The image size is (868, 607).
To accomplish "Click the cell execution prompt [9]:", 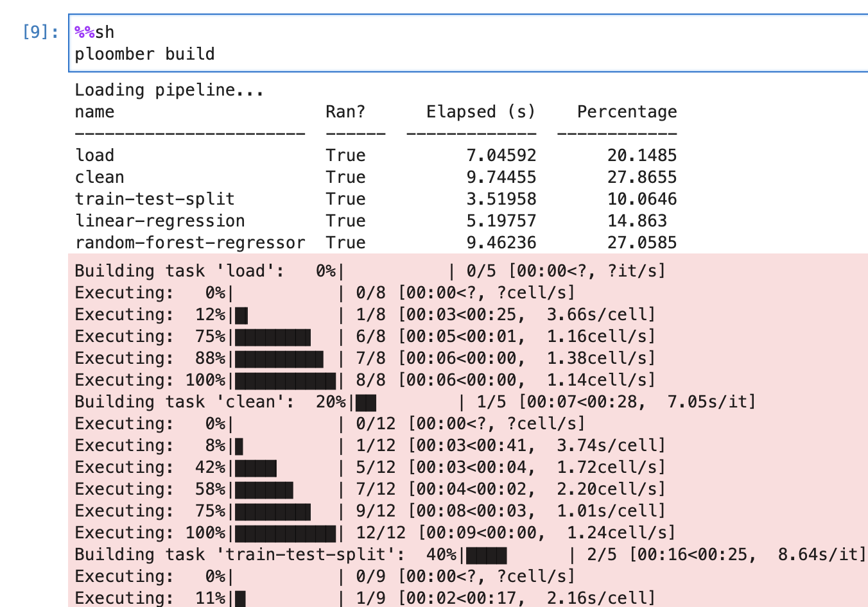I will click(40, 32).
